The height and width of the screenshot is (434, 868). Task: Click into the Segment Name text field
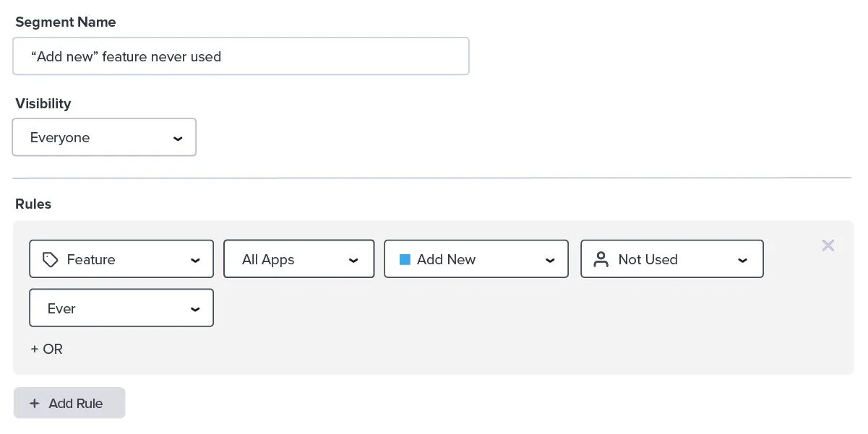click(241, 56)
